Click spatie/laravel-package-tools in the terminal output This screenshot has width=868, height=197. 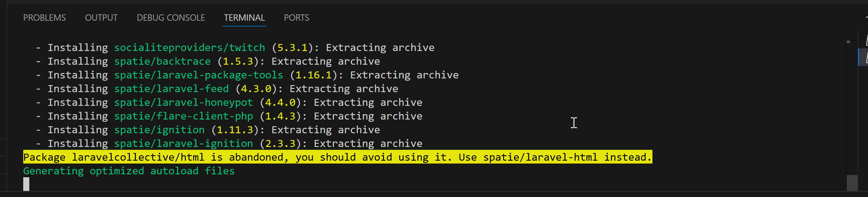coord(198,75)
